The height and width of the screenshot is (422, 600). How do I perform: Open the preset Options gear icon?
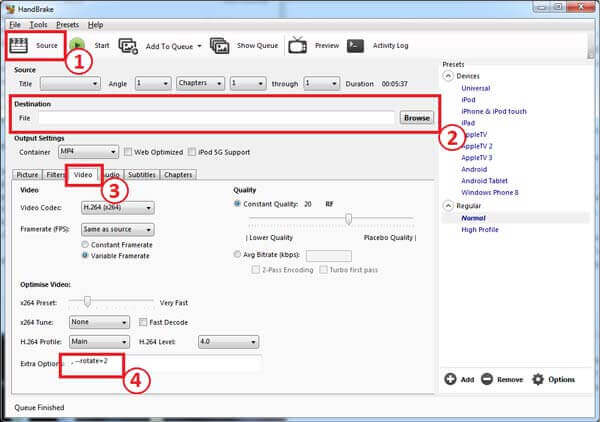538,379
